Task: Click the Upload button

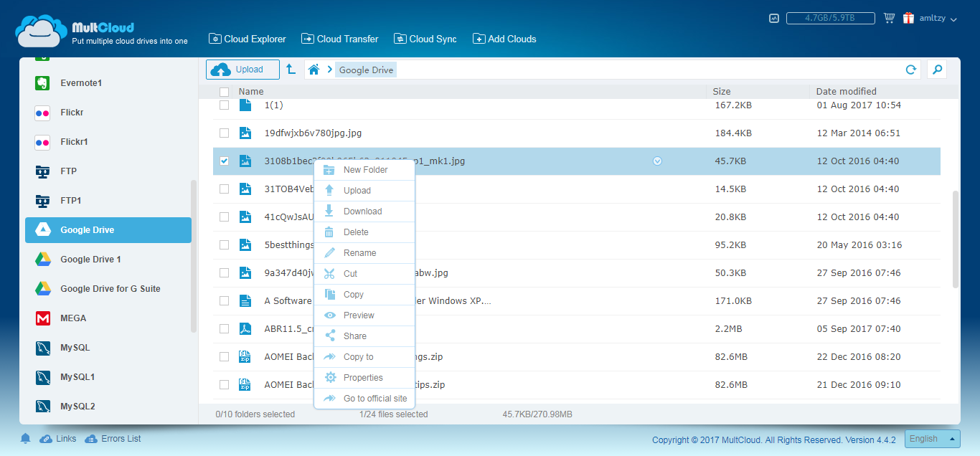Action: [242, 70]
